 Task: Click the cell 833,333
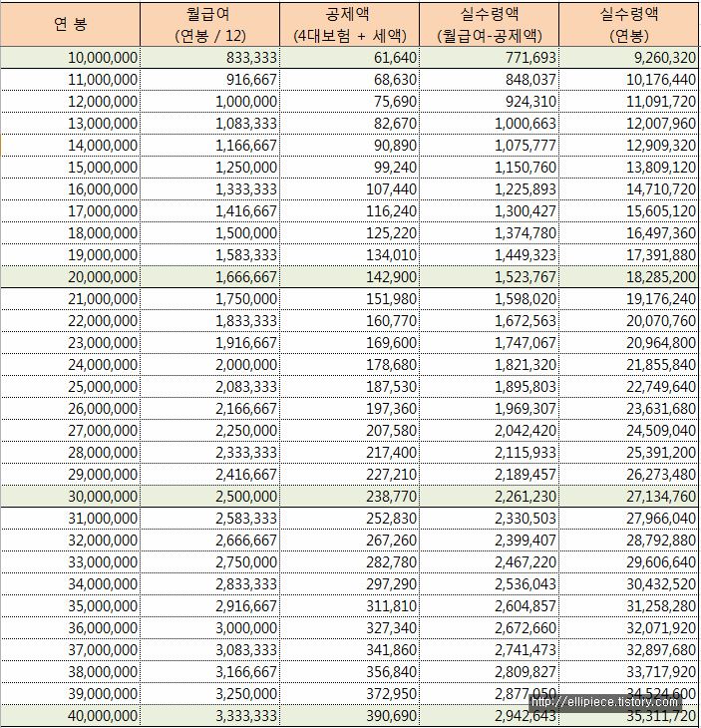tap(209, 58)
